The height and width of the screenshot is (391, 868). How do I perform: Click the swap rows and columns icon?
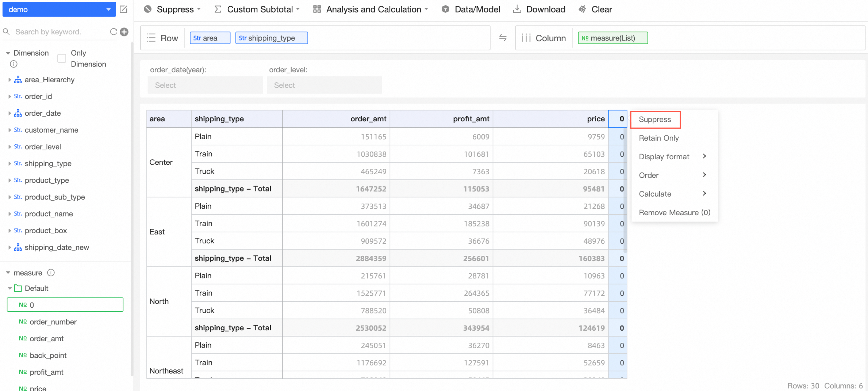pos(503,38)
